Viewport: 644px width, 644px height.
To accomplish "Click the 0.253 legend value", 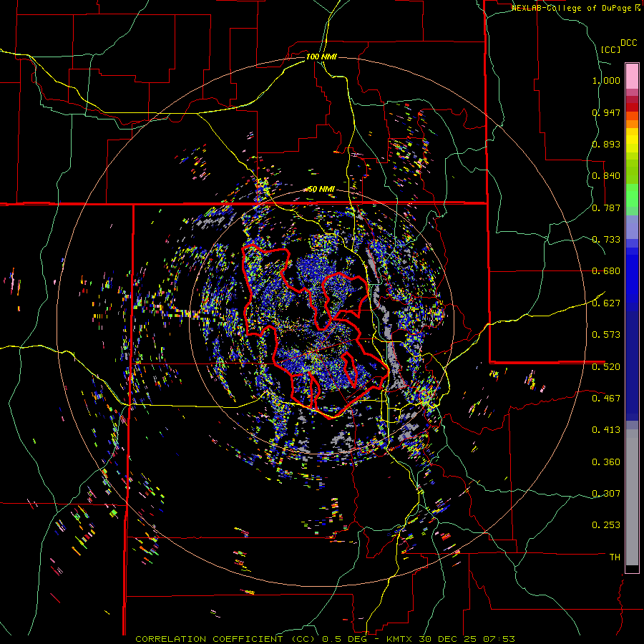I will pos(606,525).
